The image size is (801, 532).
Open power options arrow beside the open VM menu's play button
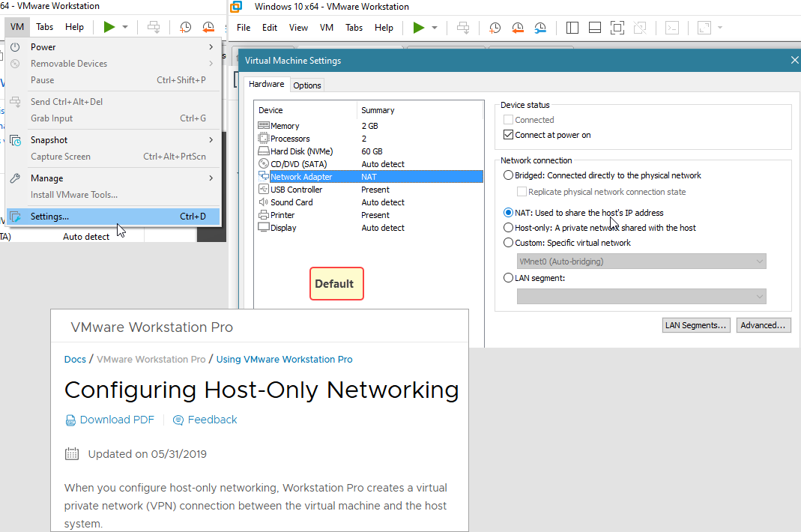125,26
